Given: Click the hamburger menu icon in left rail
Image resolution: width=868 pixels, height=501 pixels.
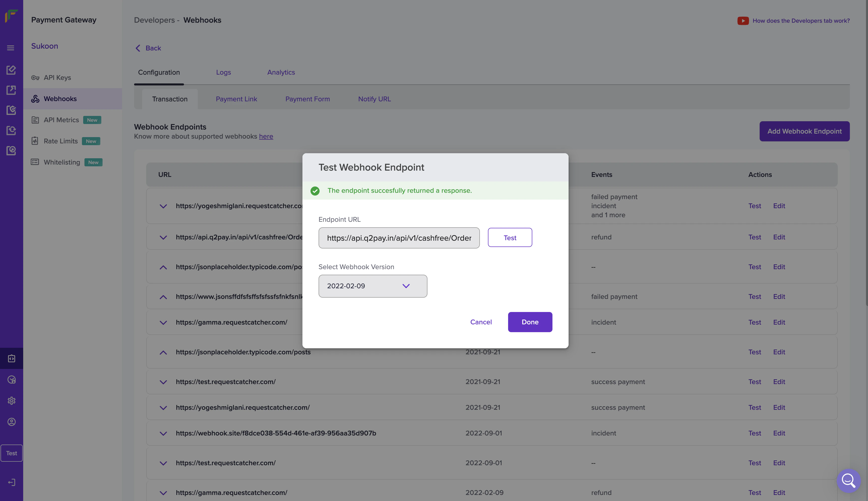Looking at the screenshot, I should click(x=11, y=48).
